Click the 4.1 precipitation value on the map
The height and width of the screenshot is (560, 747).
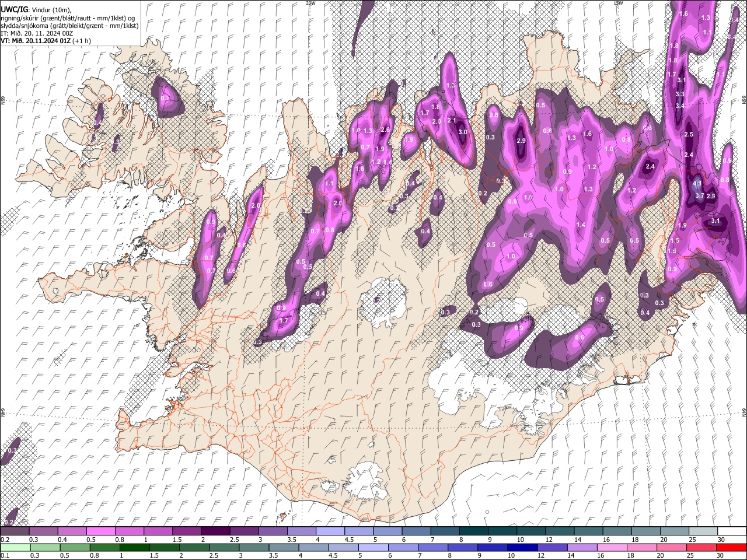pos(697,183)
